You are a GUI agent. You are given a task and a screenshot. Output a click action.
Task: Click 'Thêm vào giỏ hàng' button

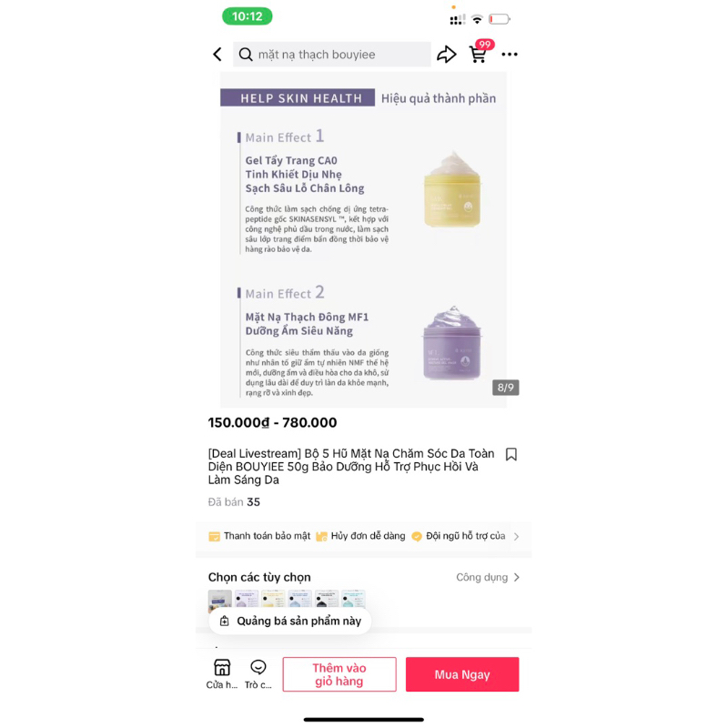[x=339, y=674]
